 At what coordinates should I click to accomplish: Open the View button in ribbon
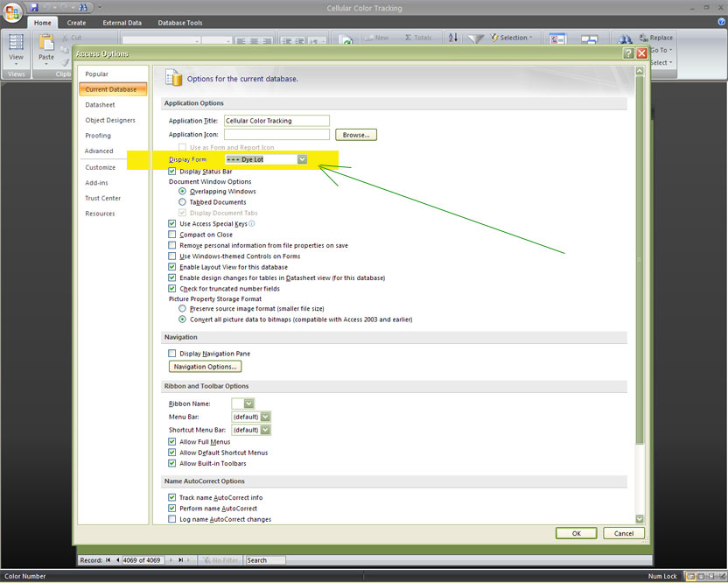pos(17,49)
